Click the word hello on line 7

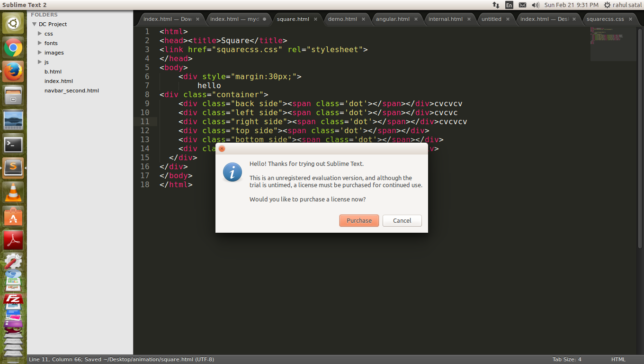point(209,86)
